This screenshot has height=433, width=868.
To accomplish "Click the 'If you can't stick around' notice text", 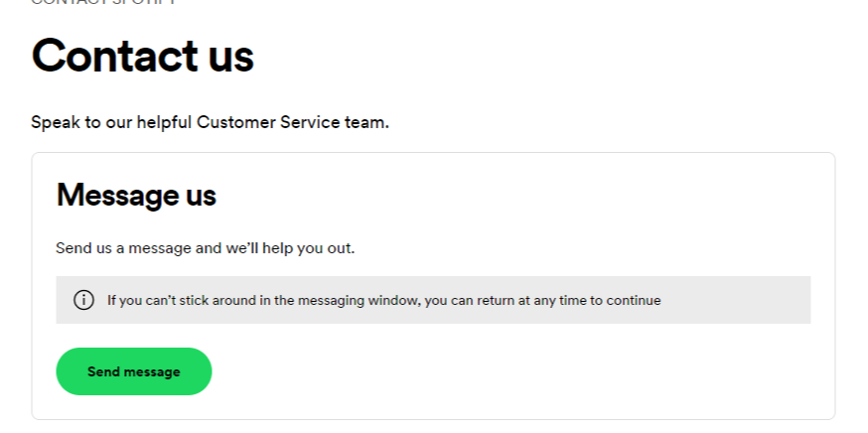I will [383, 300].
